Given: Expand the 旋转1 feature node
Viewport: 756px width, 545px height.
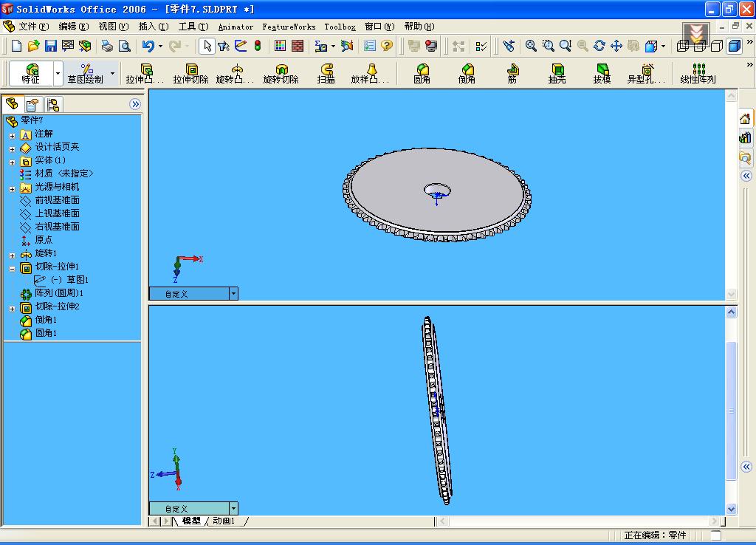Looking at the screenshot, I should (x=12, y=256).
